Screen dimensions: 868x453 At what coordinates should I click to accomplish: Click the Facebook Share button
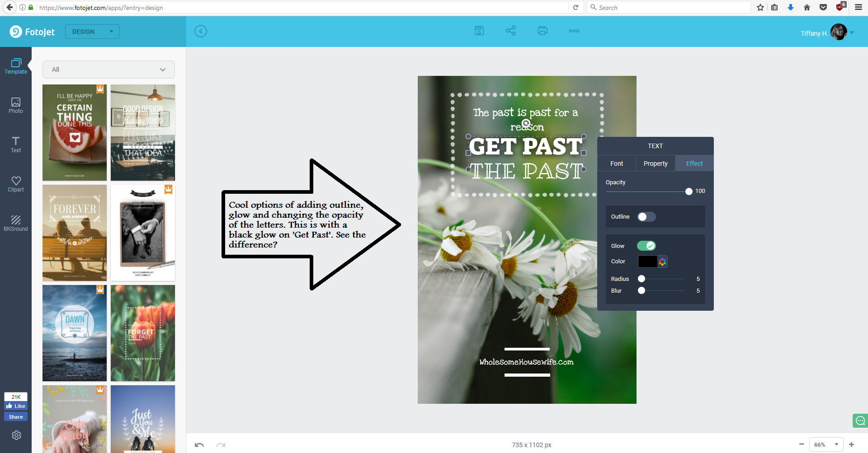[x=16, y=417]
